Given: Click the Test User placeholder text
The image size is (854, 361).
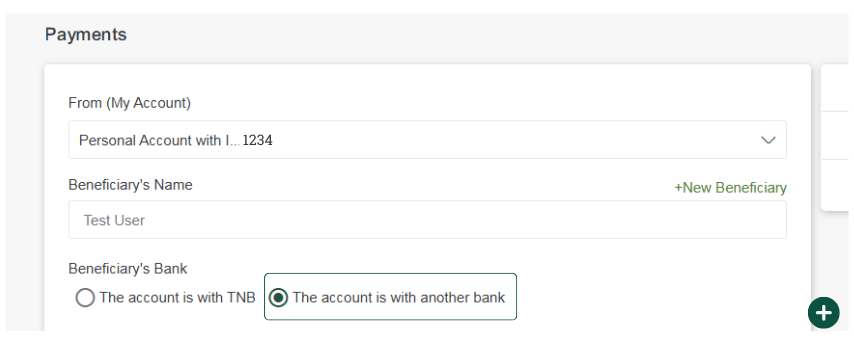Looking at the screenshot, I should coord(114,221).
